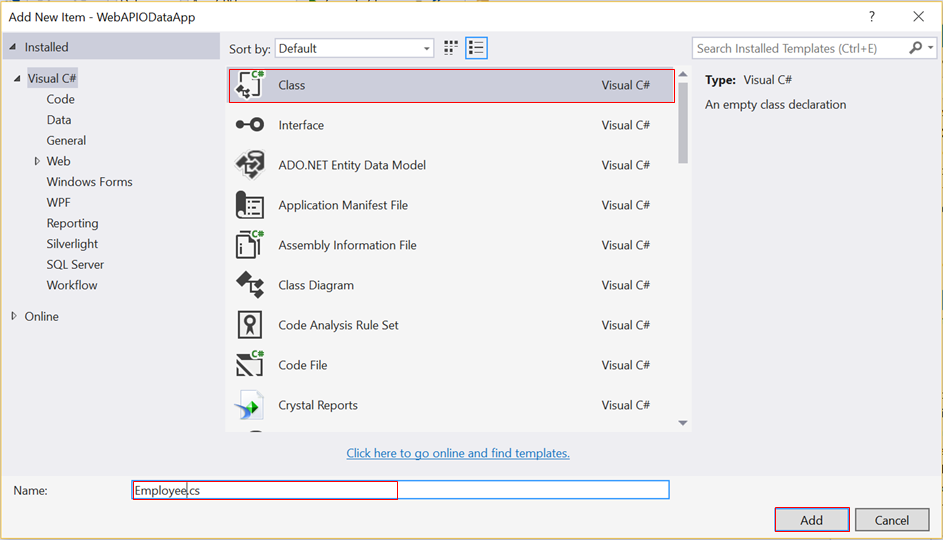Click the go online templates link
This screenshot has width=943, height=540.
pyautogui.click(x=458, y=453)
